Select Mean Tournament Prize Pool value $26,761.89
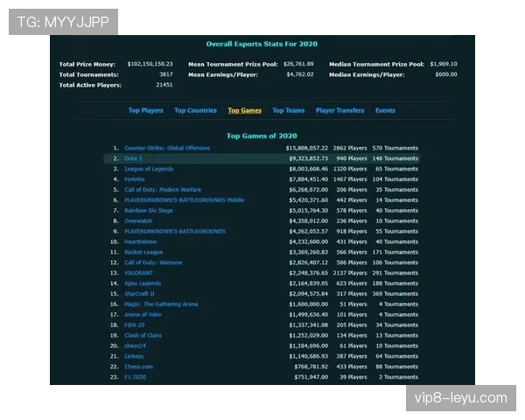The width and height of the screenshot is (525, 420). point(298,64)
